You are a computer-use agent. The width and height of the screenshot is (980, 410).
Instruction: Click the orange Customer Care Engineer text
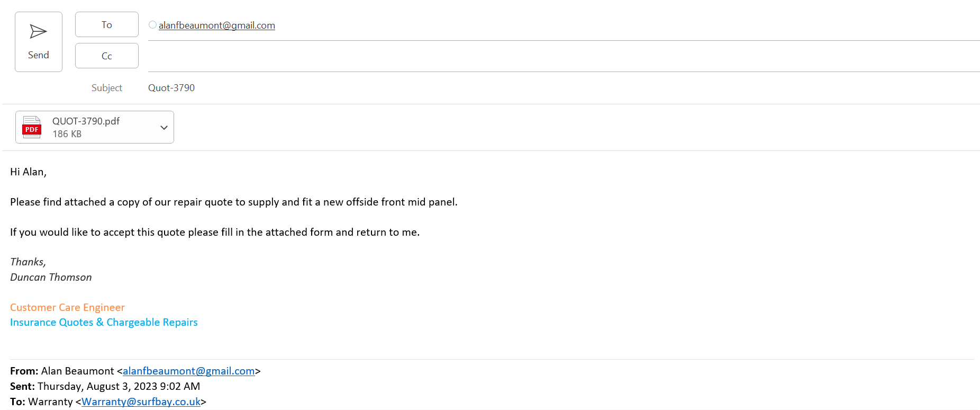(x=67, y=308)
